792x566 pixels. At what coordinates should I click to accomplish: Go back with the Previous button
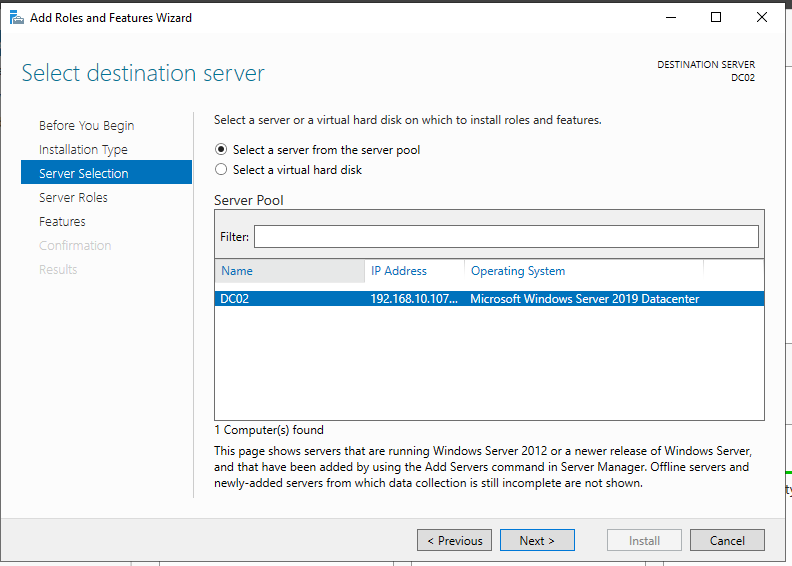pos(455,540)
